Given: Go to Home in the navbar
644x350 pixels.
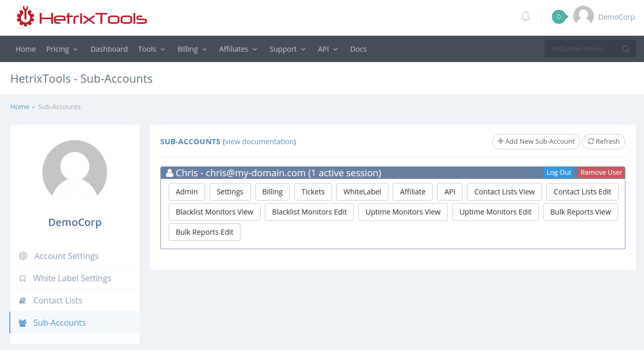Looking at the screenshot, I should coord(26,49).
